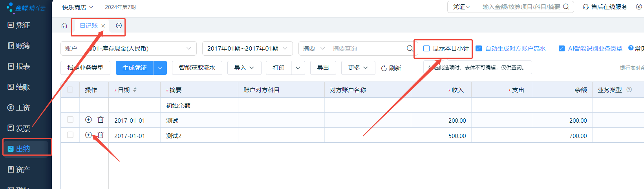This screenshot has width=644, height=189.
Task: Uncheck 自动生成对方账户流水
Action: click(x=479, y=49)
